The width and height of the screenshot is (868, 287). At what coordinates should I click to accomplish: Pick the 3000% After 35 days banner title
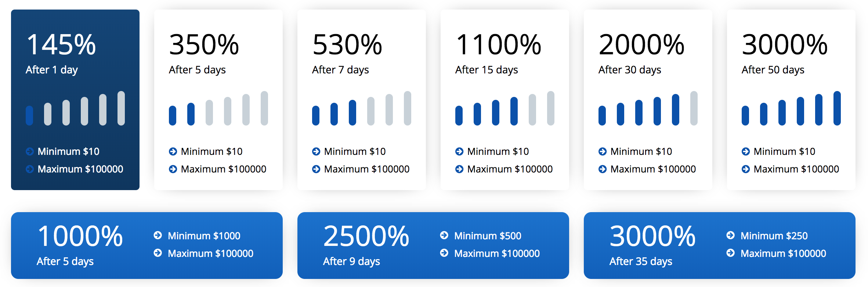(x=652, y=236)
